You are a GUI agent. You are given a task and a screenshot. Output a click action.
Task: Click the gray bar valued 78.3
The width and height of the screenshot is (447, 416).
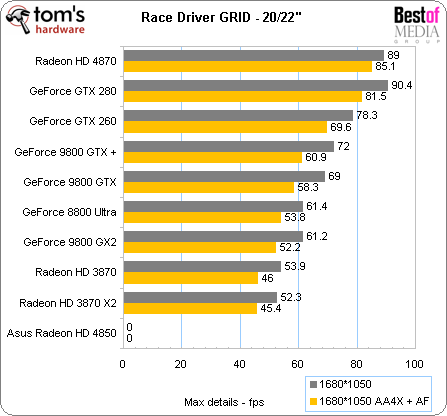pyautogui.click(x=238, y=116)
